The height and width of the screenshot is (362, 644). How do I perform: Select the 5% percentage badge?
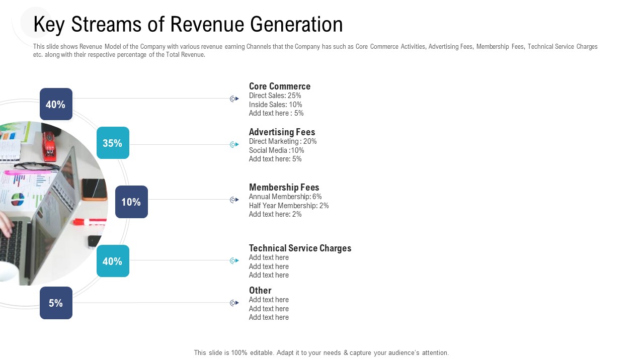point(56,303)
